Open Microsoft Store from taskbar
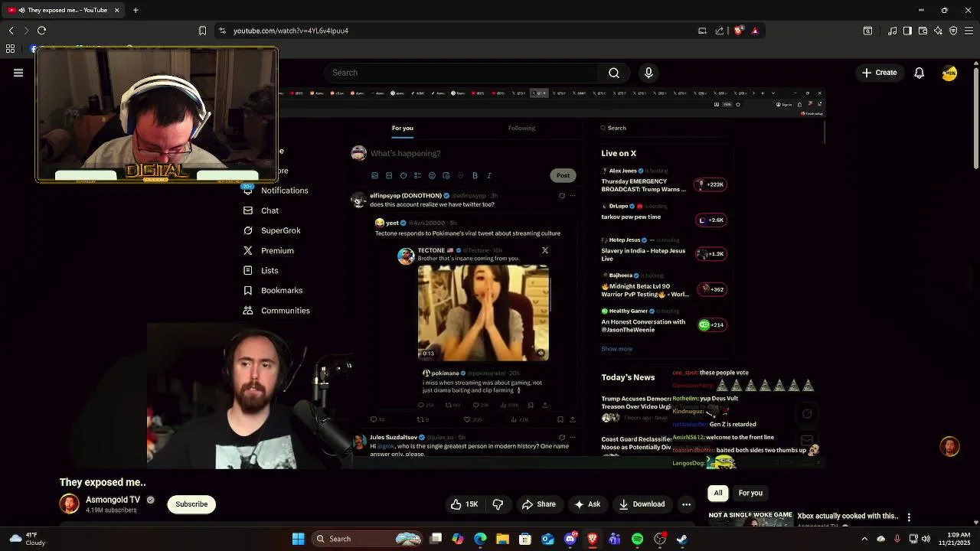The width and height of the screenshot is (980, 551). coord(525,539)
